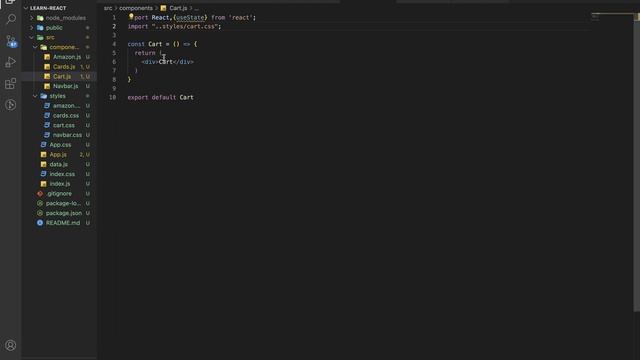The width and height of the screenshot is (640, 360).
Task: Open README.md in the explorer
Action: pyautogui.click(x=63, y=223)
